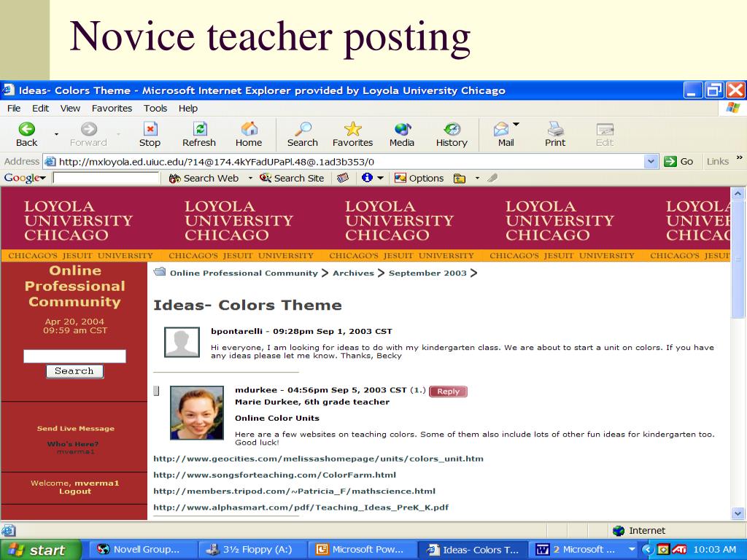Open the Google logo dropdown menu
747x560 pixels.
point(26,178)
